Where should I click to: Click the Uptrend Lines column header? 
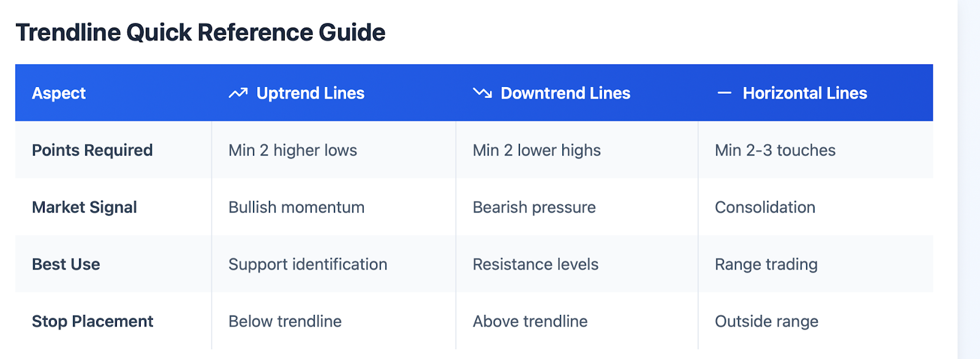[x=311, y=93]
